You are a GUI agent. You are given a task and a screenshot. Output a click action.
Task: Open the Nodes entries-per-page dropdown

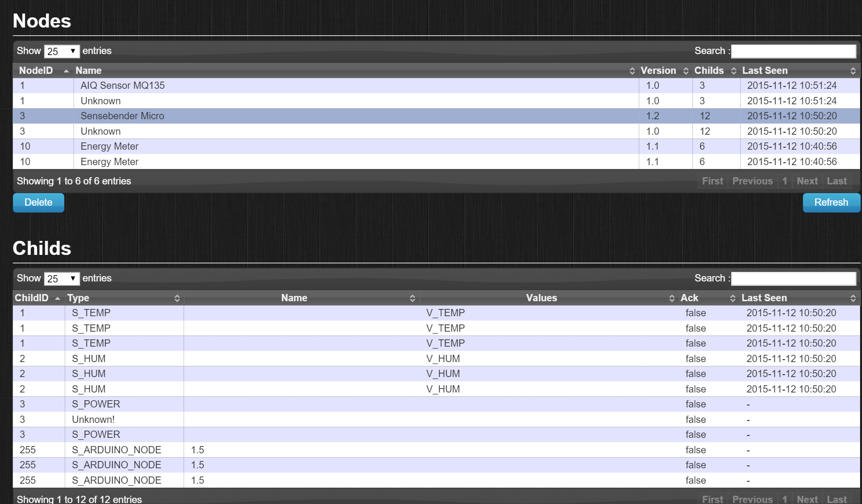pyautogui.click(x=62, y=51)
